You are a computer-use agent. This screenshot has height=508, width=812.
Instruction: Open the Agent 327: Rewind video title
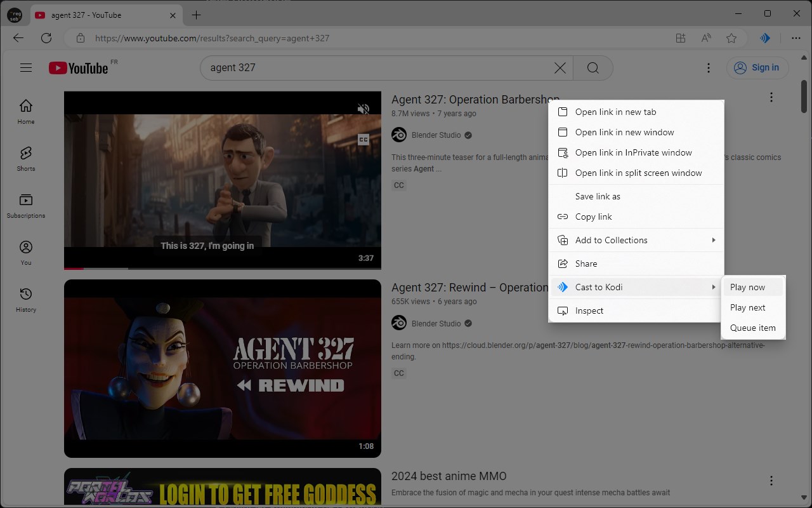click(469, 288)
